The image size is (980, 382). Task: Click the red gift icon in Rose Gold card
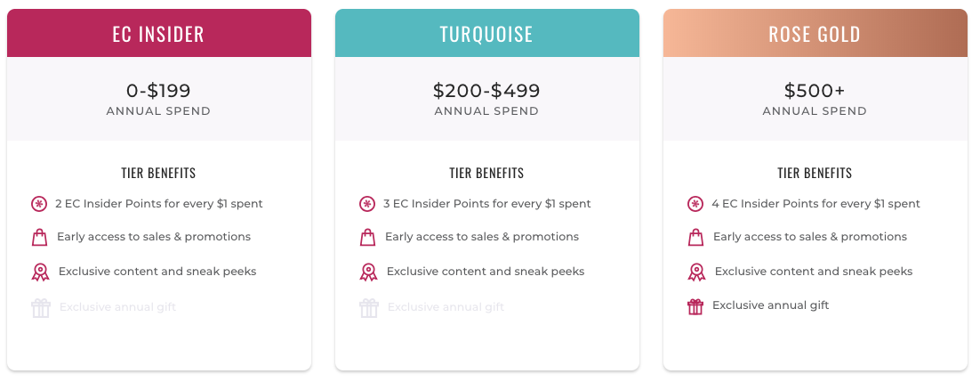coord(695,307)
